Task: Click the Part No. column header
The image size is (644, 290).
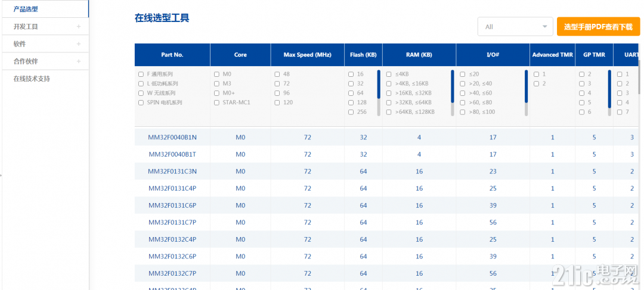Action: pyautogui.click(x=172, y=55)
